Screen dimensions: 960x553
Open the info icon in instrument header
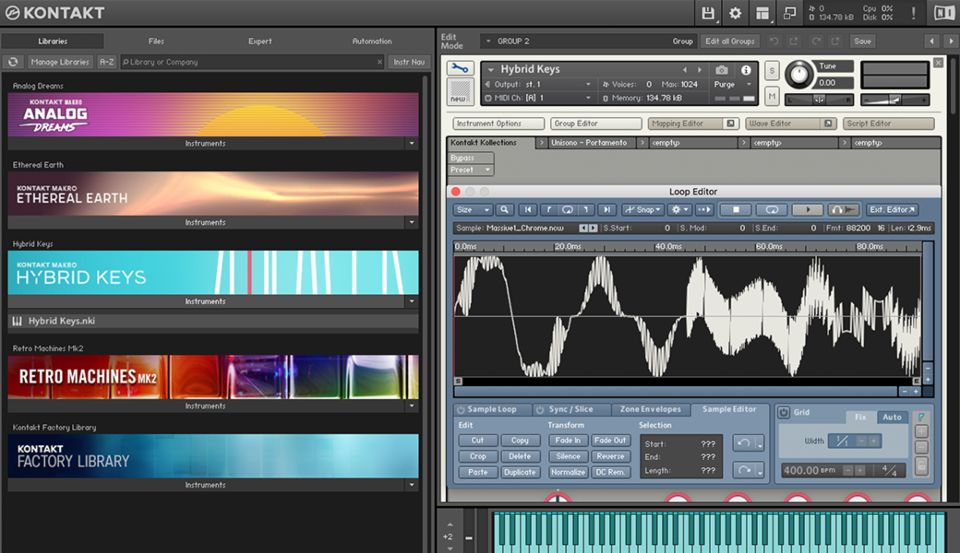coord(746,70)
